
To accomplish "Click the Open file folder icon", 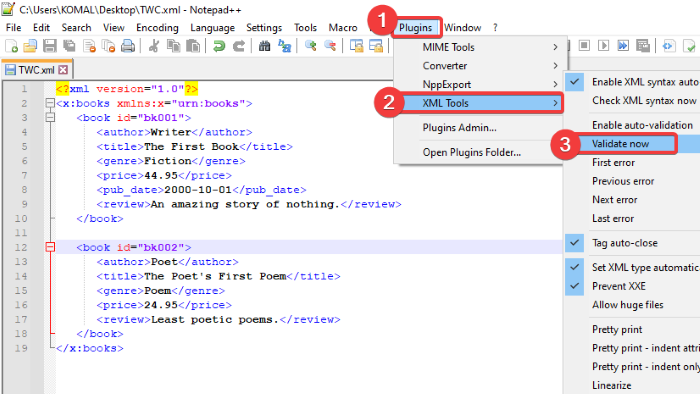I will (x=30, y=46).
